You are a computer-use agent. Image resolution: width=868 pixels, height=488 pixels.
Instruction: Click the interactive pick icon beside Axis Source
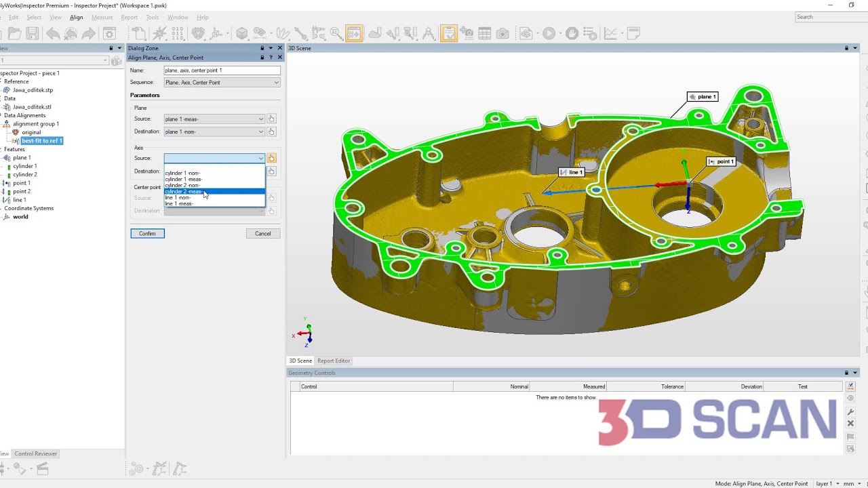(x=271, y=158)
